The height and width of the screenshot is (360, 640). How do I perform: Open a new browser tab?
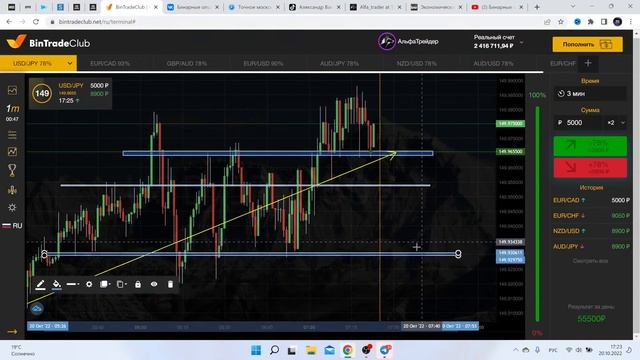(x=537, y=7)
